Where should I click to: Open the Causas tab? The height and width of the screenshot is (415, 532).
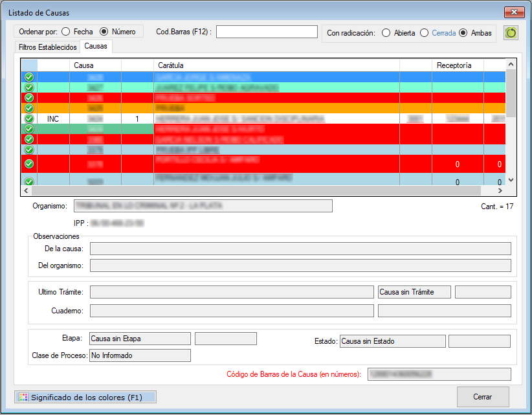point(96,47)
